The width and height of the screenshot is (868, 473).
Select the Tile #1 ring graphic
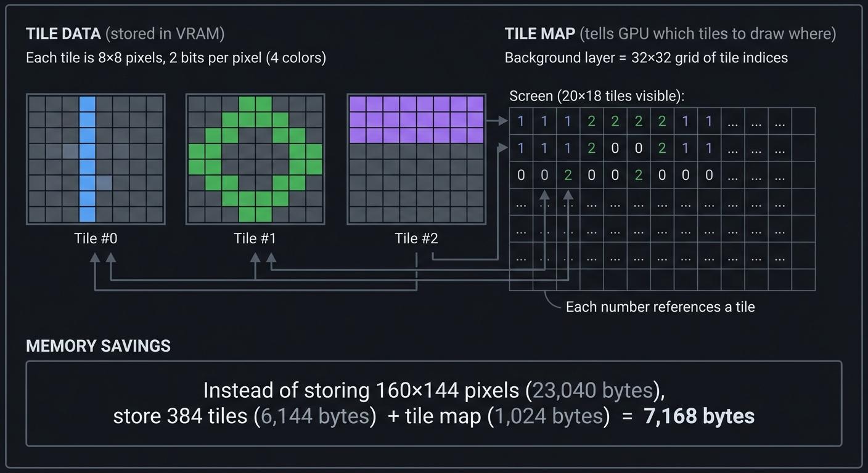(255, 158)
